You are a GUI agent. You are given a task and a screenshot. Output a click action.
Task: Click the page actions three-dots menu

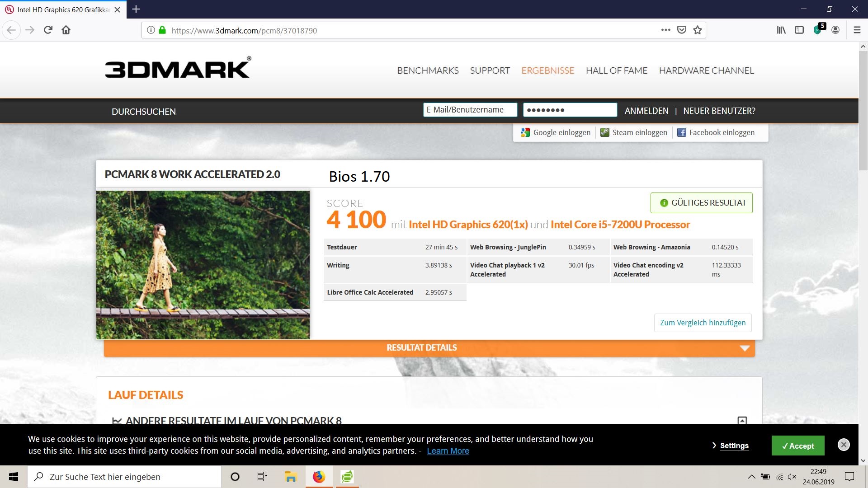tap(665, 30)
